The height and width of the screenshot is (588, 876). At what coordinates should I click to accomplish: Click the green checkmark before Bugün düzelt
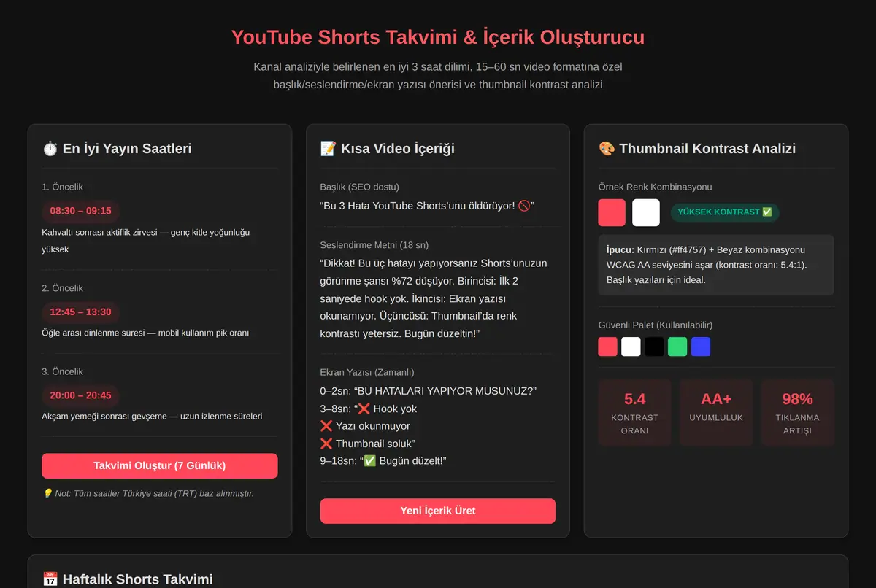tap(369, 461)
